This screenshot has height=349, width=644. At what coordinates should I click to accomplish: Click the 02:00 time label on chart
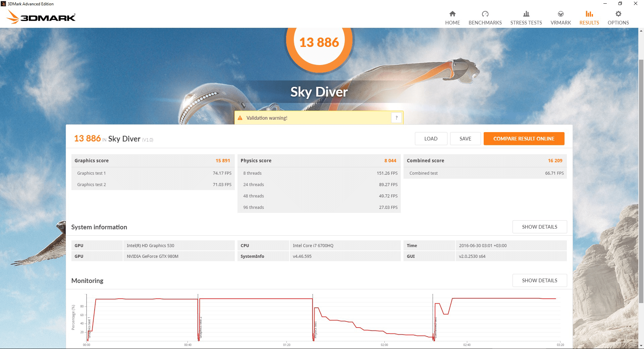(x=384, y=345)
